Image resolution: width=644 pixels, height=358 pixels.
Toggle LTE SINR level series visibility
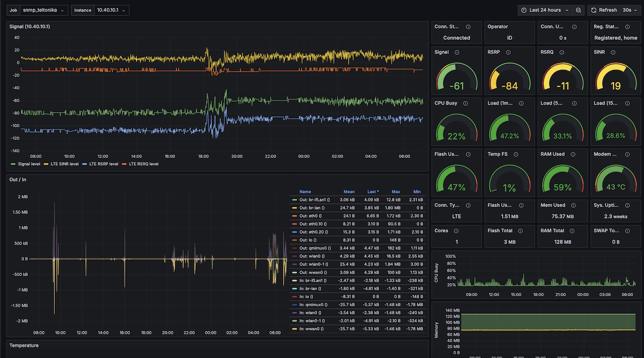(x=64, y=164)
